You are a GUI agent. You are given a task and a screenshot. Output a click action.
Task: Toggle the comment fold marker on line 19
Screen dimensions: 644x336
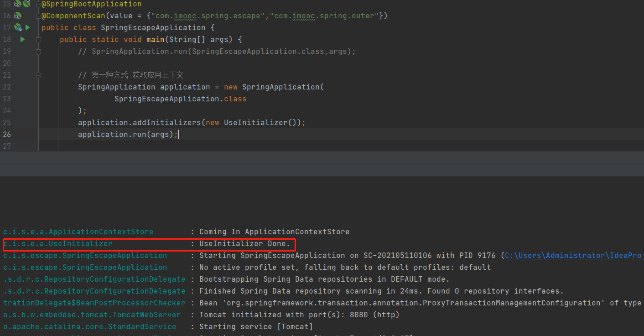(38, 52)
